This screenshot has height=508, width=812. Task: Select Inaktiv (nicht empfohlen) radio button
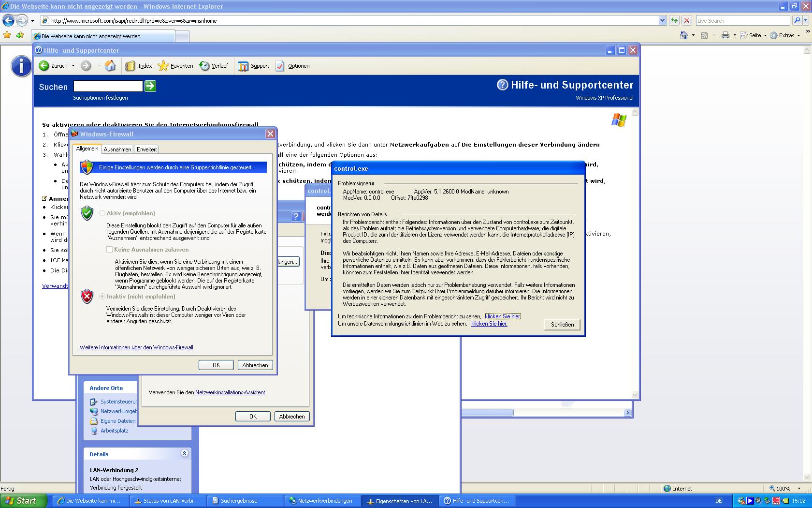(102, 297)
